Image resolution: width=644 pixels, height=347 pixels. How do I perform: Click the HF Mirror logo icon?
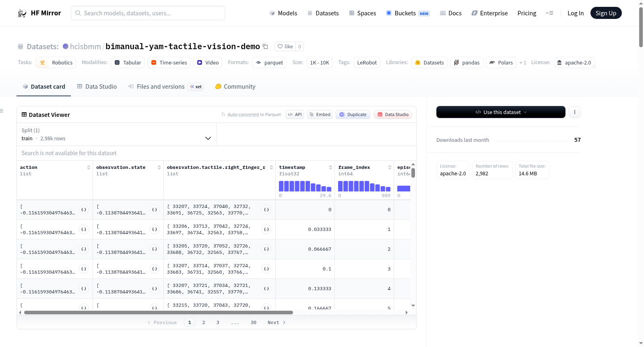22,13
